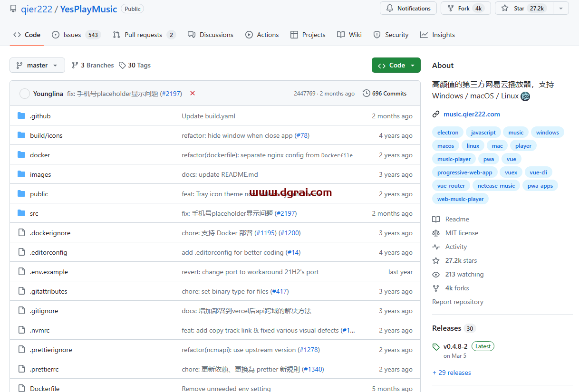Open the src folder
Image resolution: width=579 pixels, height=392 pixels.
(34, 213)
